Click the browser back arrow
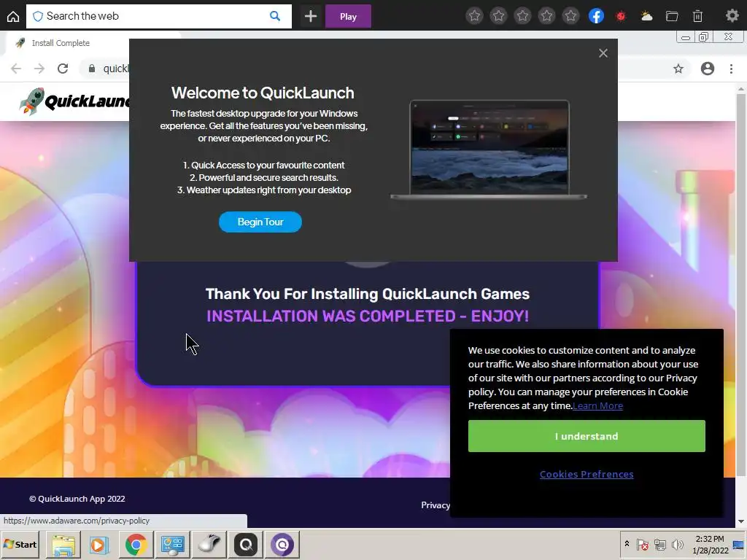 click(x=16, y=69)
